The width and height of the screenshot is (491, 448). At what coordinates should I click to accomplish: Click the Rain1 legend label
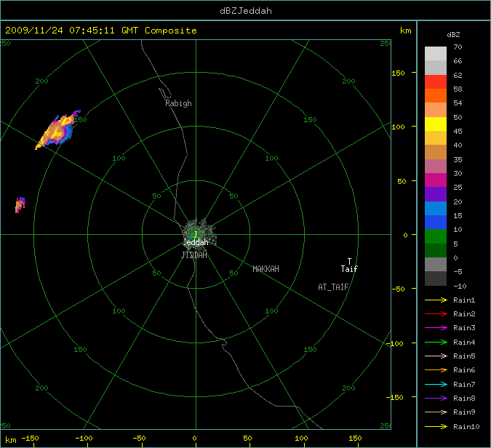pyautogui.click(x=464, y=300)
